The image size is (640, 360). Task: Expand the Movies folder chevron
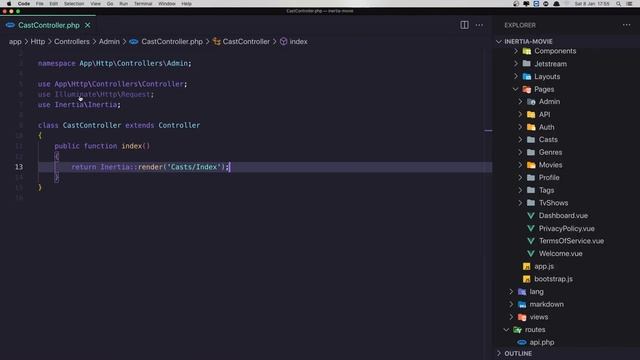520,165
